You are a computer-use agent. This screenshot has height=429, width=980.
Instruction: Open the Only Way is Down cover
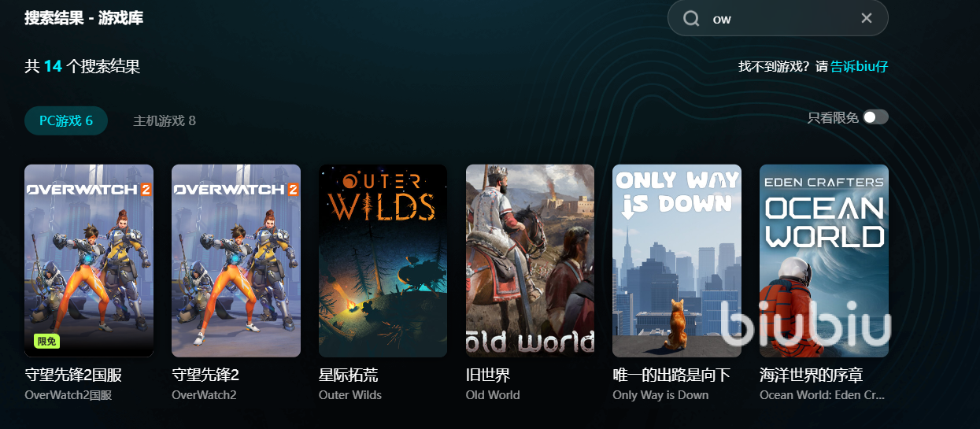[677, 261]
